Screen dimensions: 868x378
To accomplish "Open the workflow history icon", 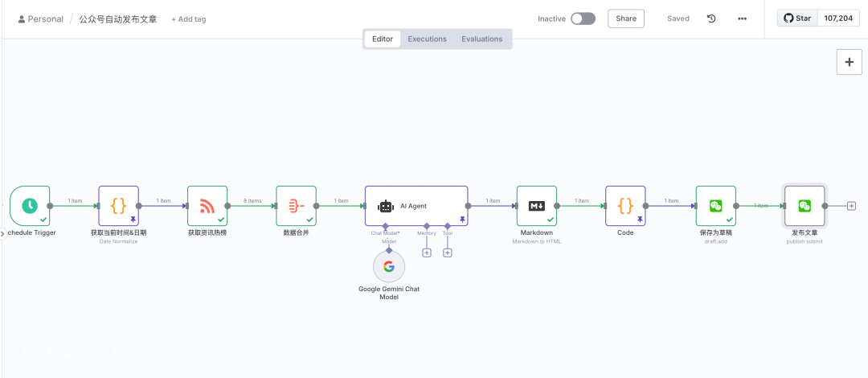I will click(x=711, y=18).
